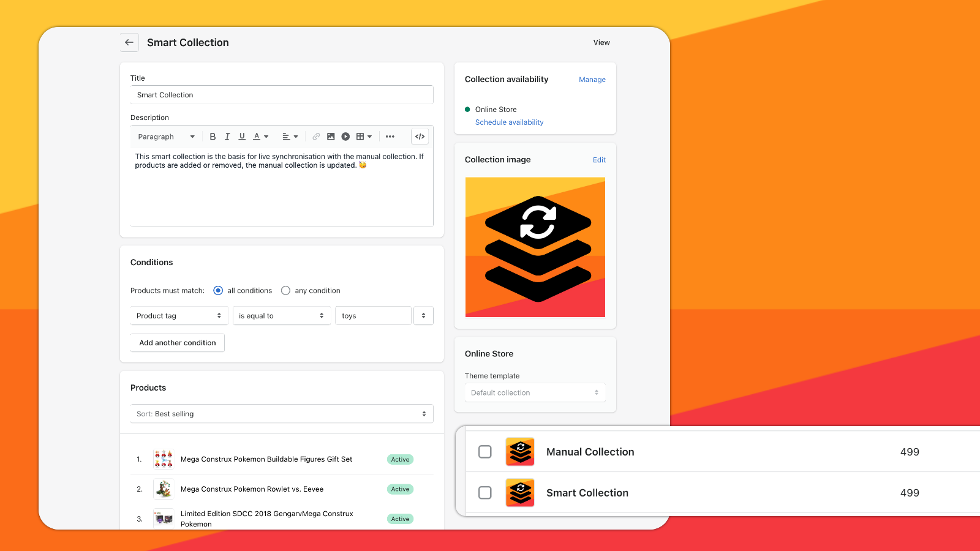Select the 'any condition' radio button

coord(285,291)
